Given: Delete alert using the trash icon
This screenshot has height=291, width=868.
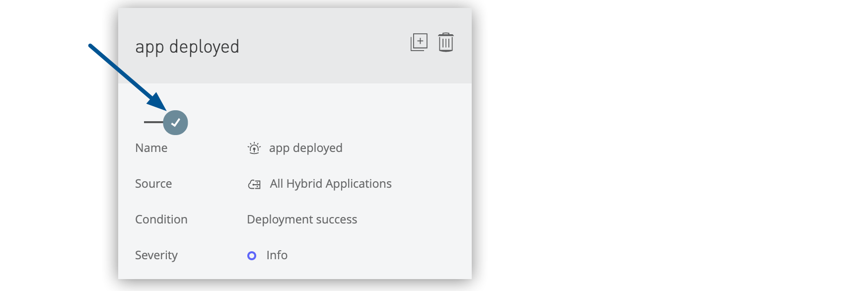Looking at the screenshot, I should point(446,42).
